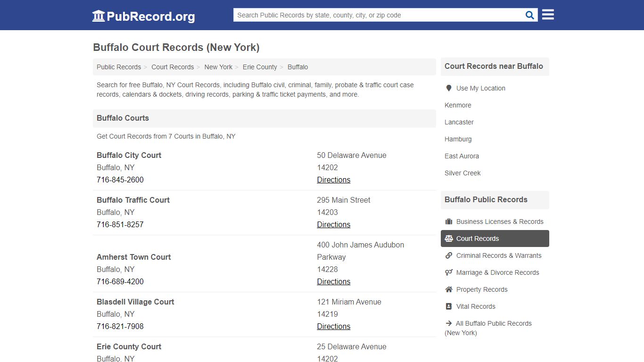644x362 pixels.
Task: Open the Buffalo City Court listing
Action: tap(129, 155)
